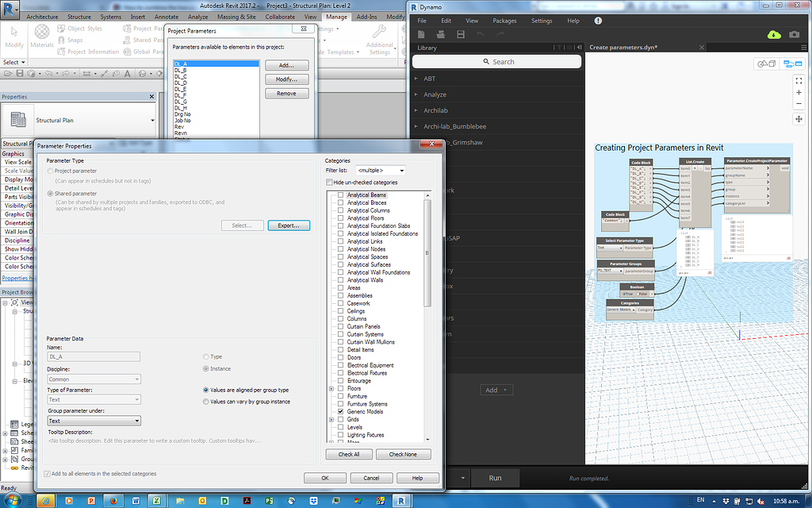
Task: Select the Project parameter radio button
Action: click(x=49, y=171)
